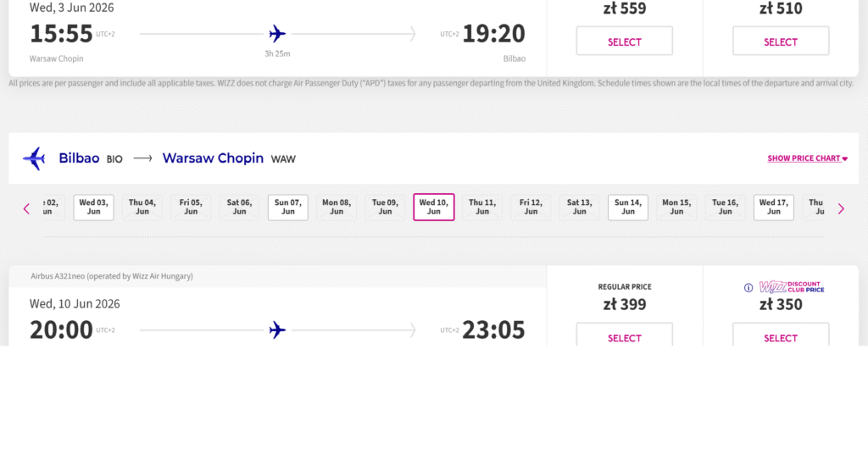Select the zł 510 discount fare
Screen dimensions: 868x460
click(x=781, y=42)
